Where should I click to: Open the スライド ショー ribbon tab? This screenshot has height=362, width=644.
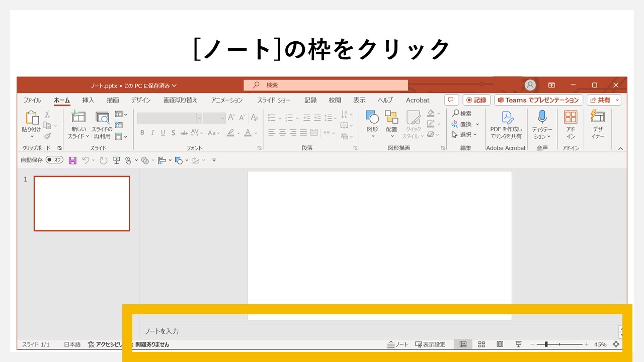pos(274,100)
